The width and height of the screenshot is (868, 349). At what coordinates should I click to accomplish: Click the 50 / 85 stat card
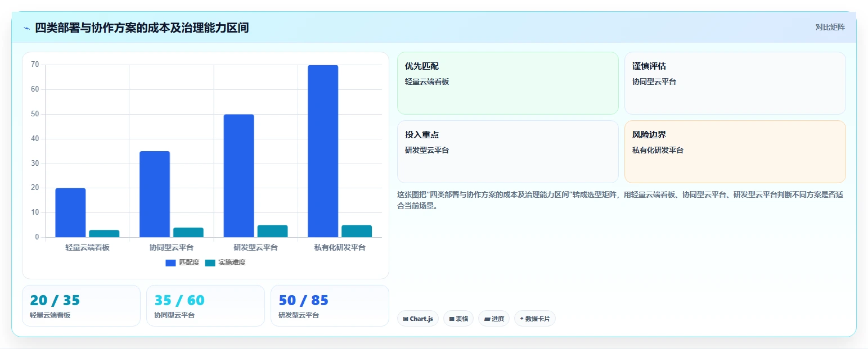pyautogui.click(x=330, y=306)
